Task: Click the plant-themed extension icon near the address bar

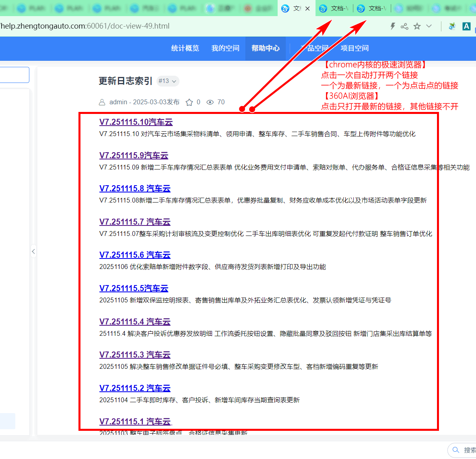Action: (x=451, y=26)
